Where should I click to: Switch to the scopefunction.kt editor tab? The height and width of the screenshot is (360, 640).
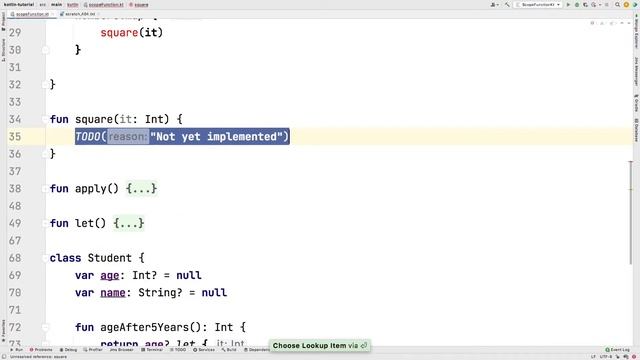pos(31,14)
